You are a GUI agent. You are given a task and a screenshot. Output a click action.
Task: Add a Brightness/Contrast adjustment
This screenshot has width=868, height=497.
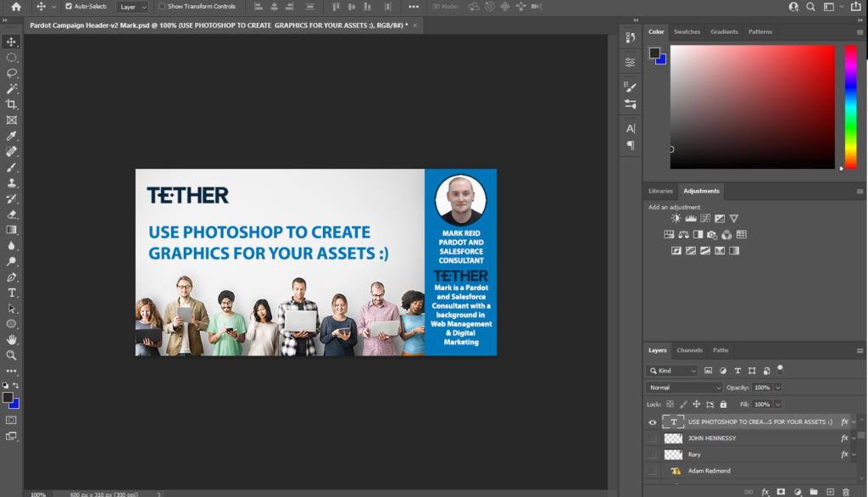(676, 218)
